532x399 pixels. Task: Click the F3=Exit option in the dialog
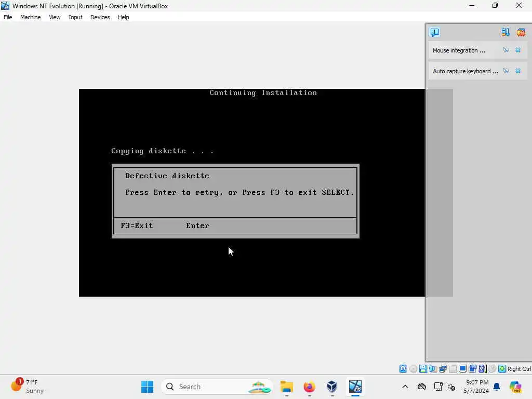point(137,225)
